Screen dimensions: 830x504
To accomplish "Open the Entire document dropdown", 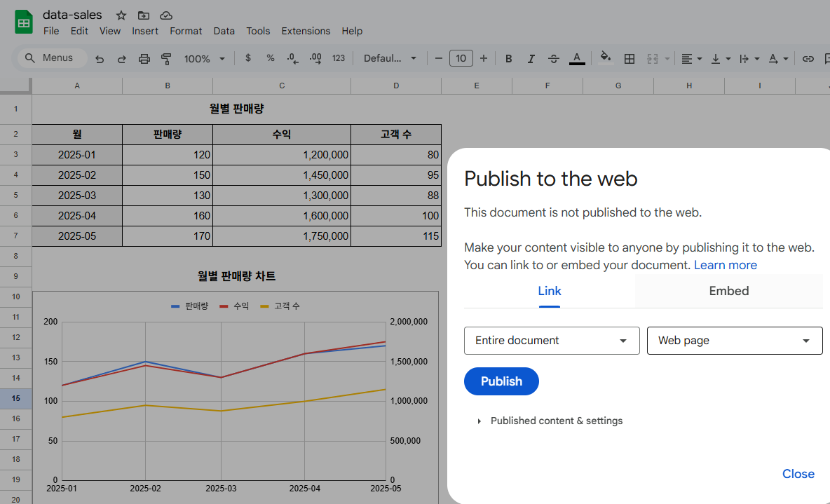I will [x=552, y=341].
